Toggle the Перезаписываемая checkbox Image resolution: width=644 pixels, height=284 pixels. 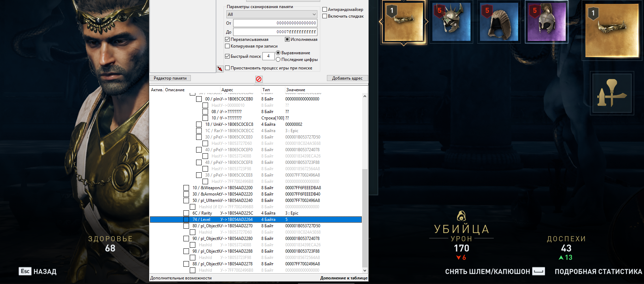point(227,39)
